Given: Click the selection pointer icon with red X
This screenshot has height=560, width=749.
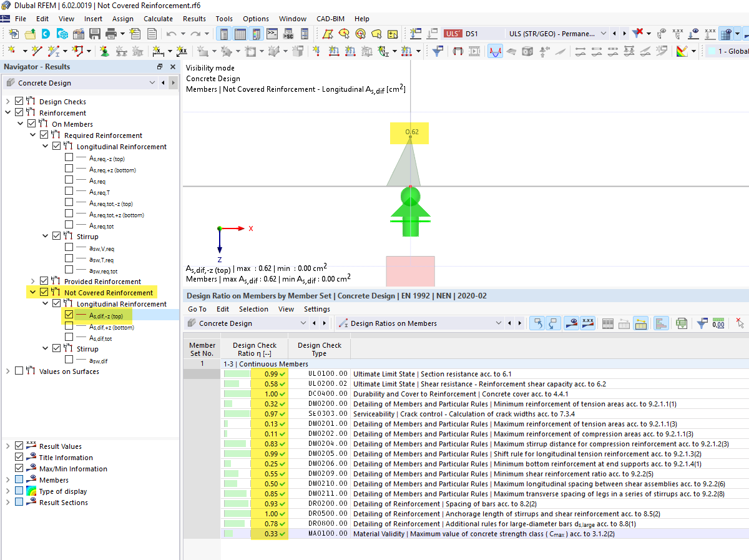Looking at the screenshot, I should point(740,323).
